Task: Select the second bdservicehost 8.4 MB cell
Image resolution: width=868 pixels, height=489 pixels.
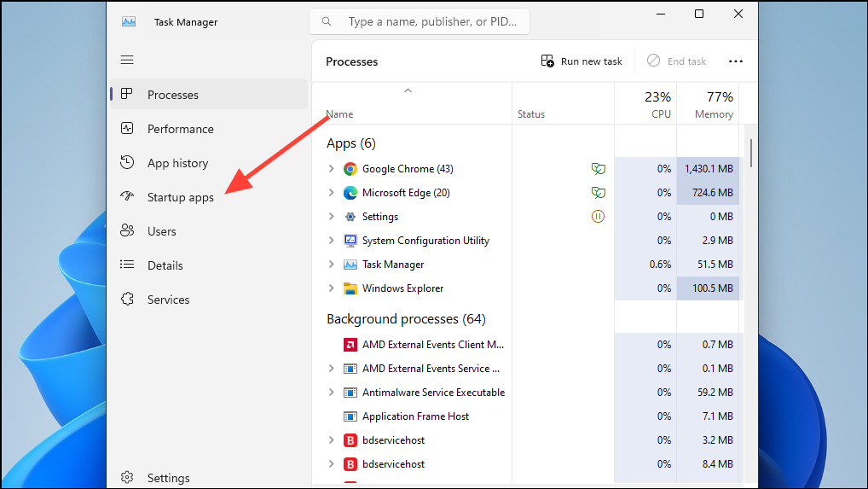Action: [708, 464]
